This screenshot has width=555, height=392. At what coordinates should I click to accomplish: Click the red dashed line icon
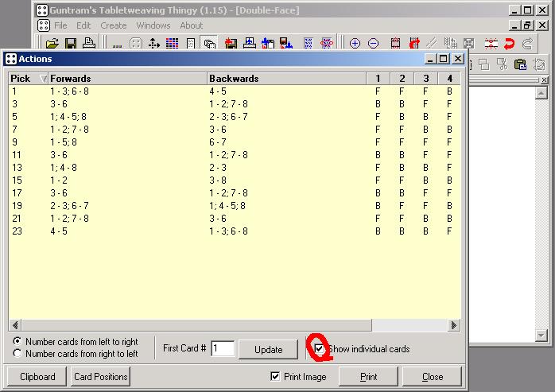[491, 44]
